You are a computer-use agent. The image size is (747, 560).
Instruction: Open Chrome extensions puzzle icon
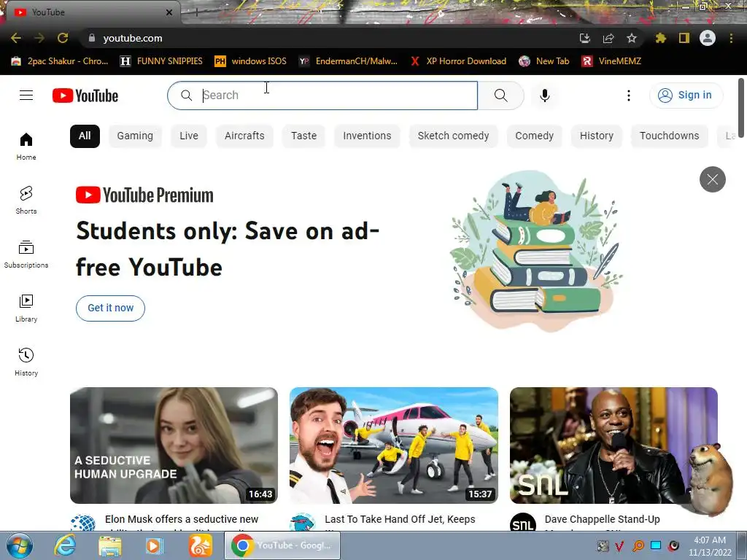tap(660, 38)
